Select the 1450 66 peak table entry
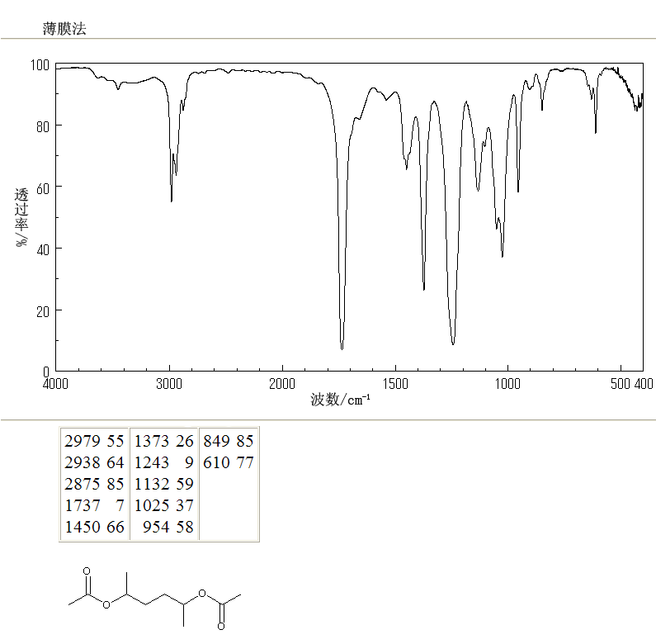Image resolution: width=656 pixels, height=644 pixels. pos(94,527)
